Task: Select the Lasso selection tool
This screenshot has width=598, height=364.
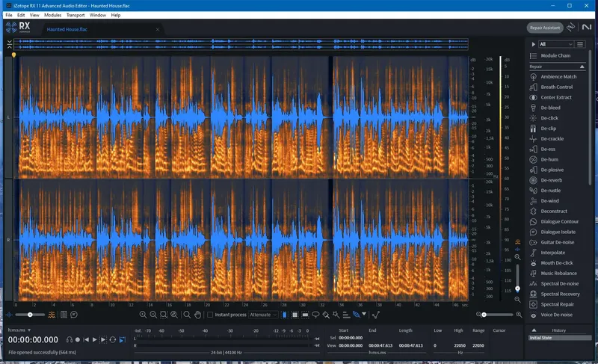Action: click(315, 315)
